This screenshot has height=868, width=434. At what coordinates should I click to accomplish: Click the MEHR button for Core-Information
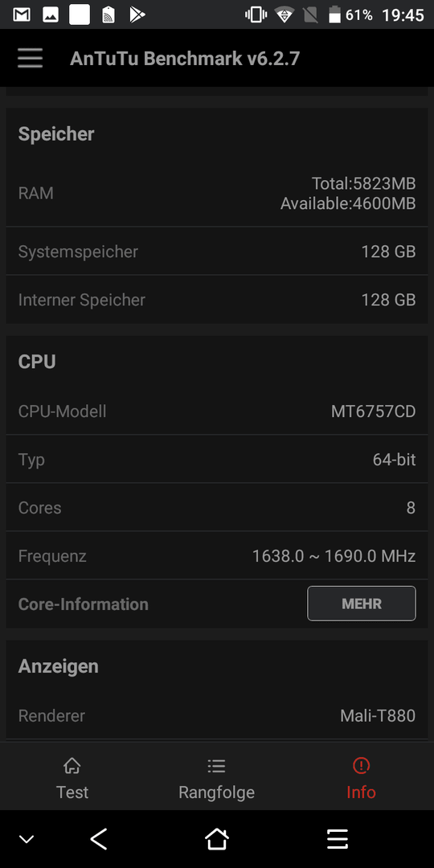click(x=362, y=604)
